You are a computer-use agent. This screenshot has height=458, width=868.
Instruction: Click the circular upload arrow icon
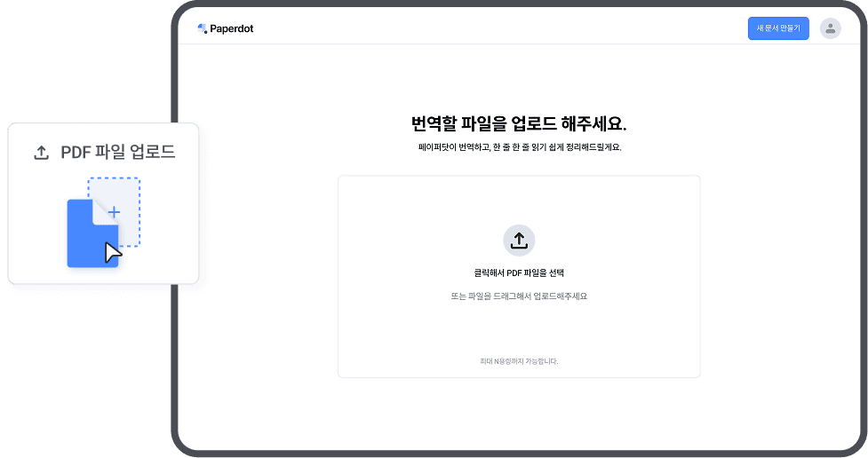[519, 240]
